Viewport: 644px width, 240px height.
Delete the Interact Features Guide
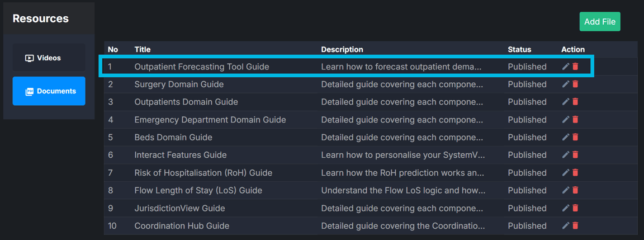(x=575, y=155)
